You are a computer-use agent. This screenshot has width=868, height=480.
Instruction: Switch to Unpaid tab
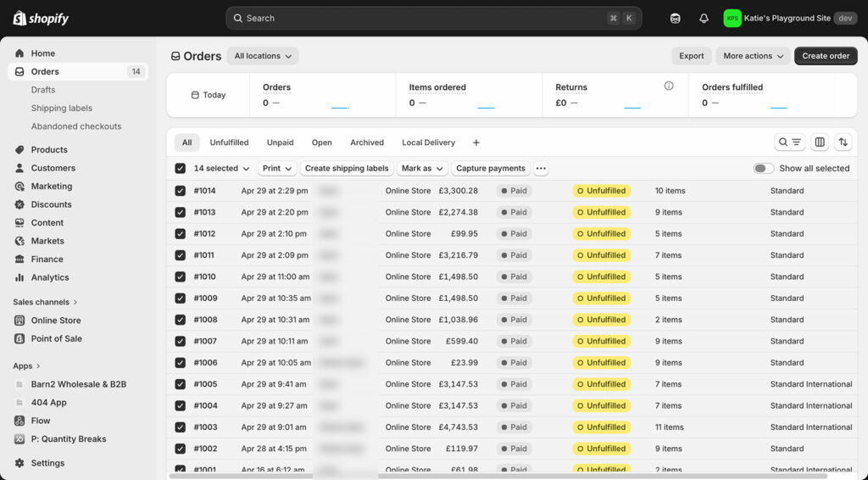point(280,142)
